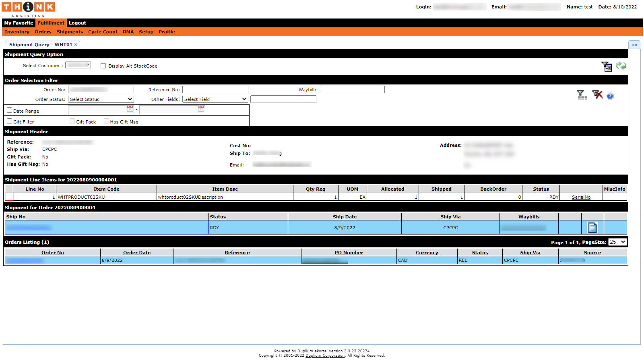Sort shipments by Status column
The height and width of the screenshot is (362, 644).
[218, 217]
